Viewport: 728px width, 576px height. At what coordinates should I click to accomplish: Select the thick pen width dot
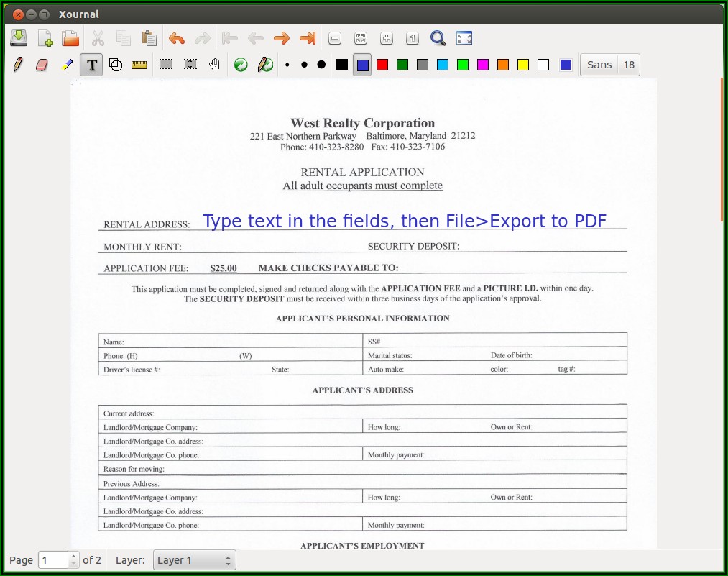pyautogui.click(x=321, y=65)
